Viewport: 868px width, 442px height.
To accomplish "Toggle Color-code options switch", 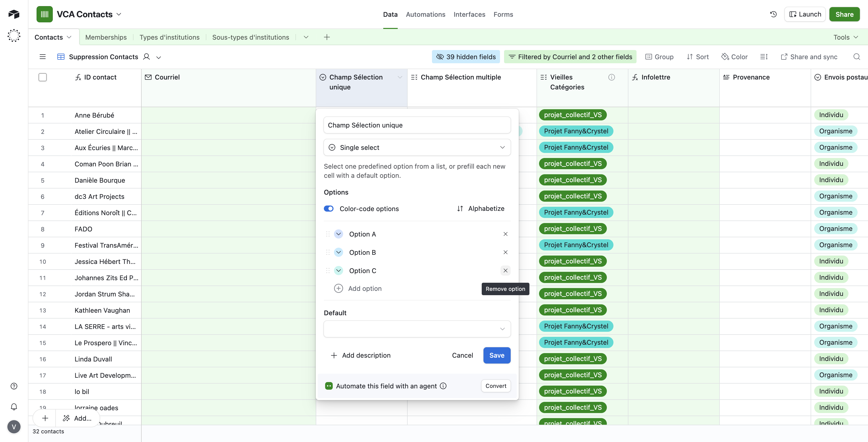I will tap(328, 209).
